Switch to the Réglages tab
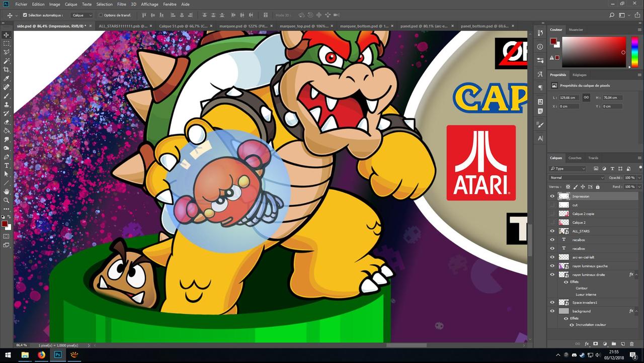 tap(579, 75)
